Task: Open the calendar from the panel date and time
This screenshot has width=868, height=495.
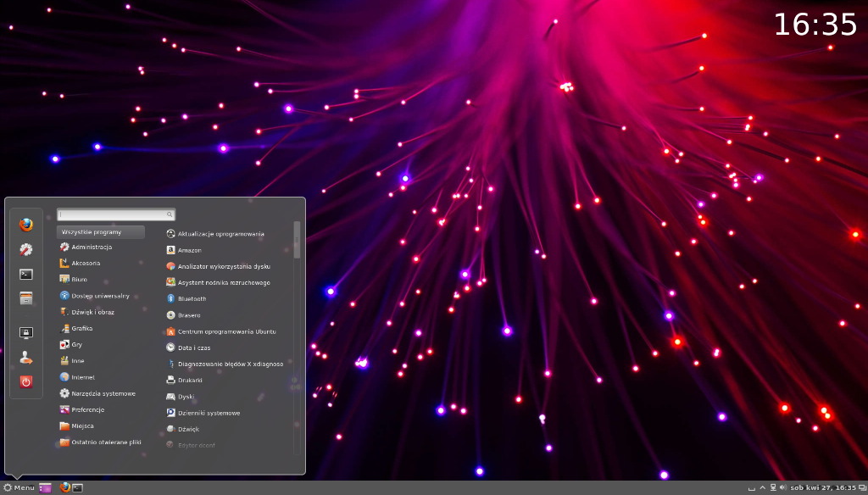Action: (823, 488)
